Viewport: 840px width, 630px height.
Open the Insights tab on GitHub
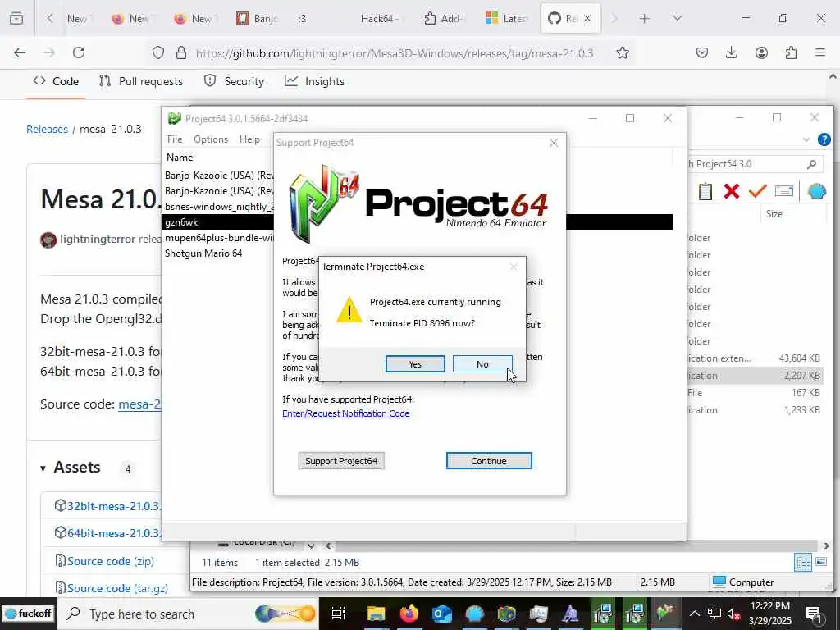[x=314, y=81]
